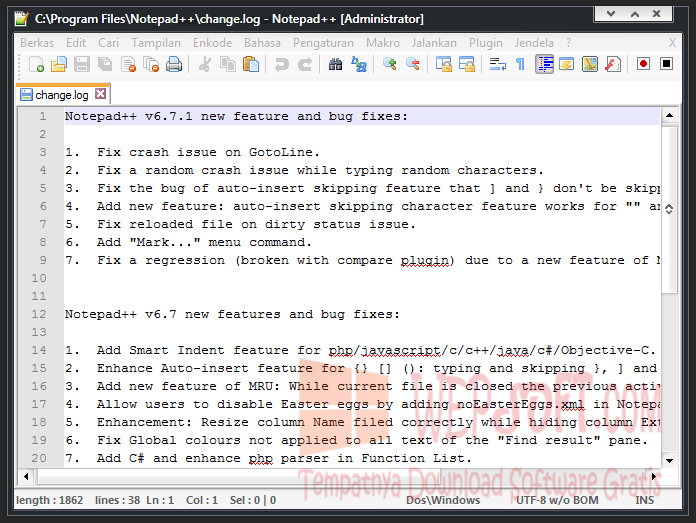
Task: Click the INS indicator in status bar
Action: [645, 500]
